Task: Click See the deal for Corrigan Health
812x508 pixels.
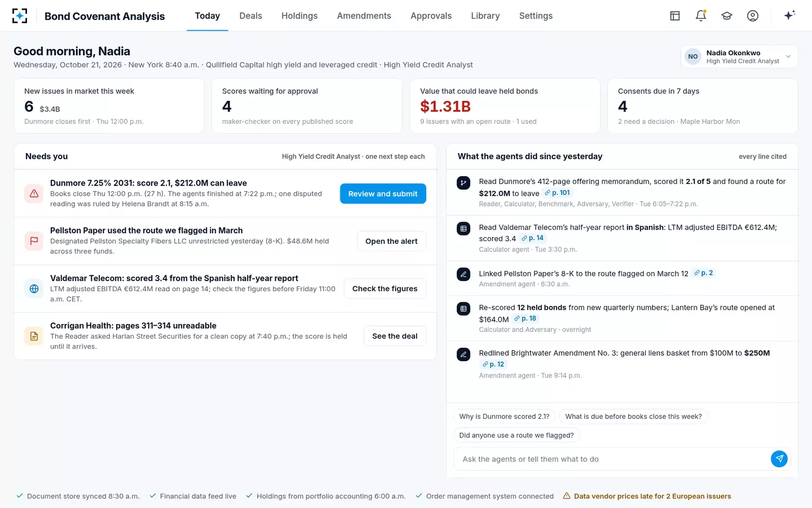Action: (395, 336)
